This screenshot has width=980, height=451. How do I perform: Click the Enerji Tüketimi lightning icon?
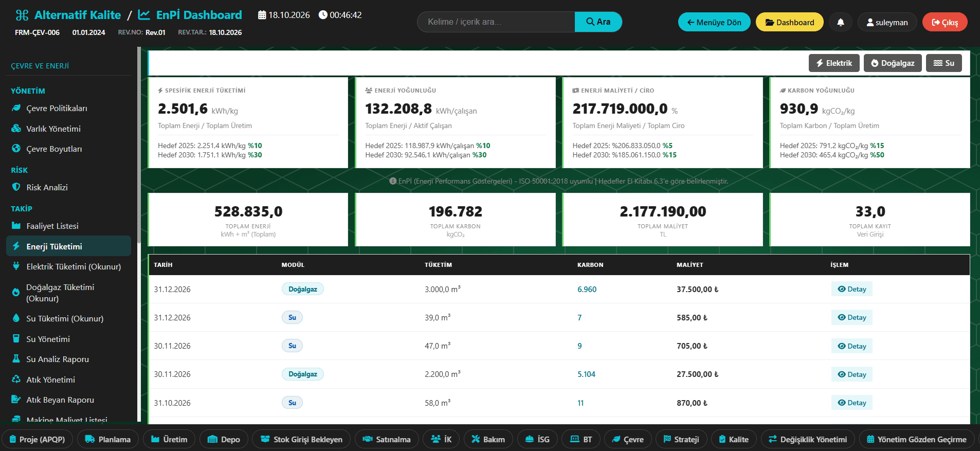pyautogui.click(x=16, y=246)
